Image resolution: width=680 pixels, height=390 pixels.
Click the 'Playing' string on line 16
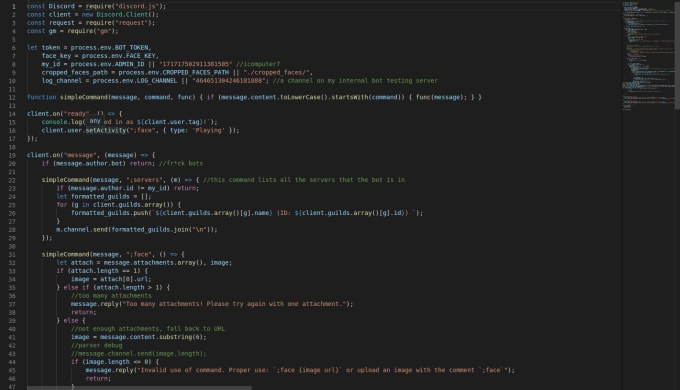(208, 130)
